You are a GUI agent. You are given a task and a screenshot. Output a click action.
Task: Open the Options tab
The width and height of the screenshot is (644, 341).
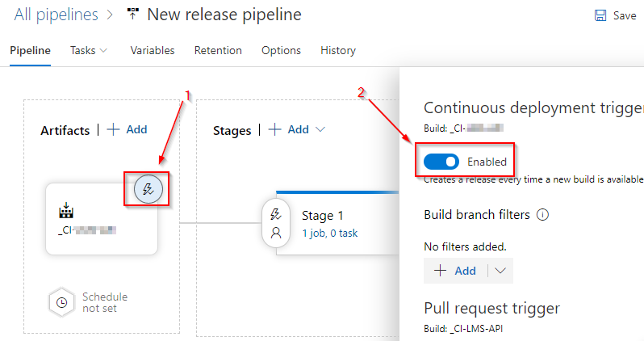(x=281, y=50)
